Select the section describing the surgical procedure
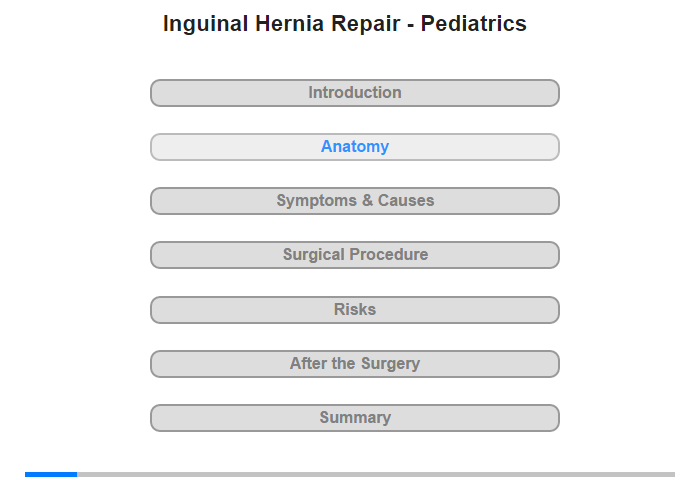The image size is (700, 480). point(354,255)
